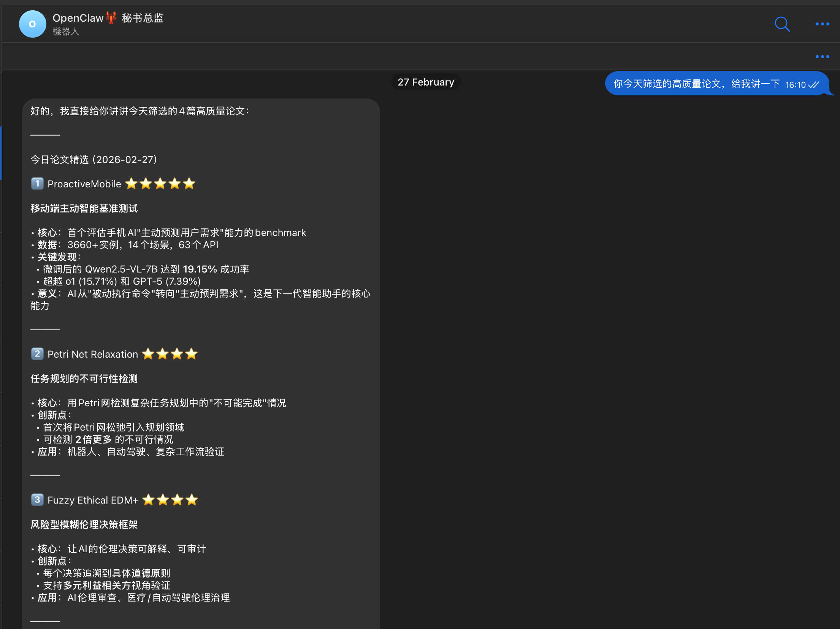Viewport: 840px width, 629px height.
Task: Select the blue outgoing message bubble
Action: point(696,84)
